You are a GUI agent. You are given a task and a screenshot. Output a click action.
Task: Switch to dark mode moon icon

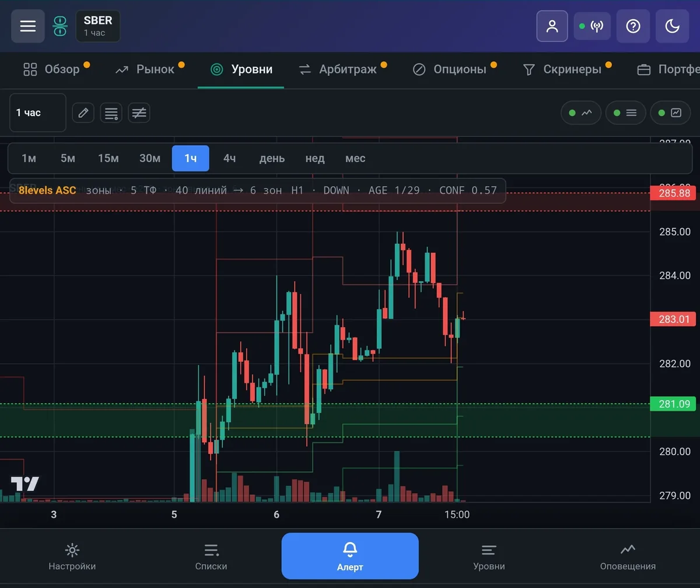click(672, 26)
